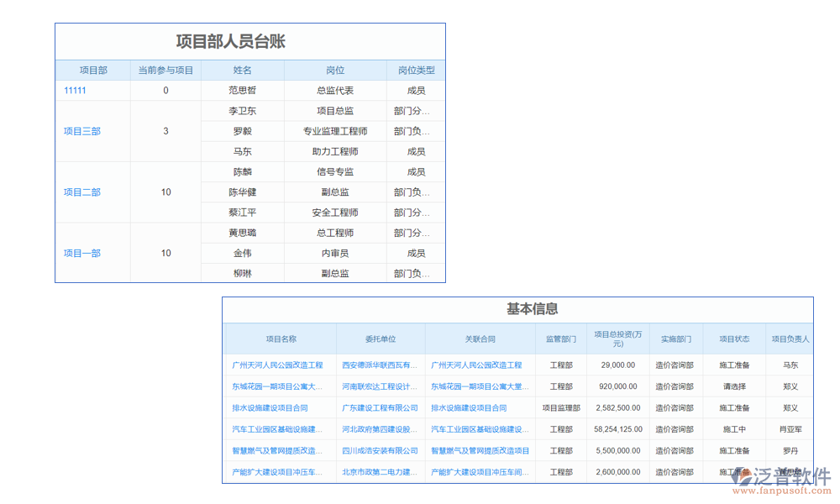Open the 项目一部 department link

[82, 253]
